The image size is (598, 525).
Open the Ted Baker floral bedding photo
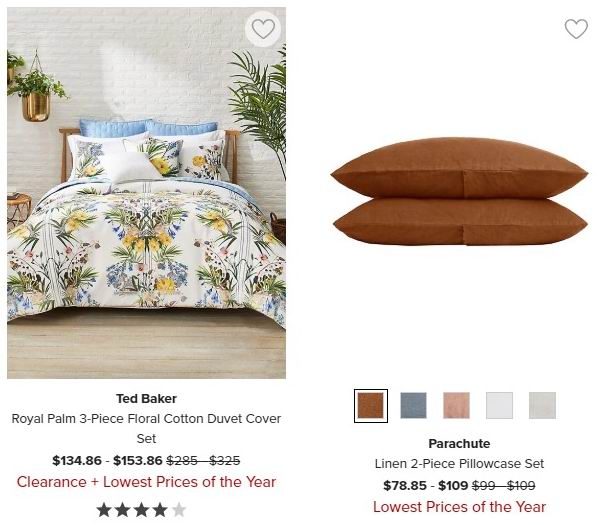tap(146, 193)
